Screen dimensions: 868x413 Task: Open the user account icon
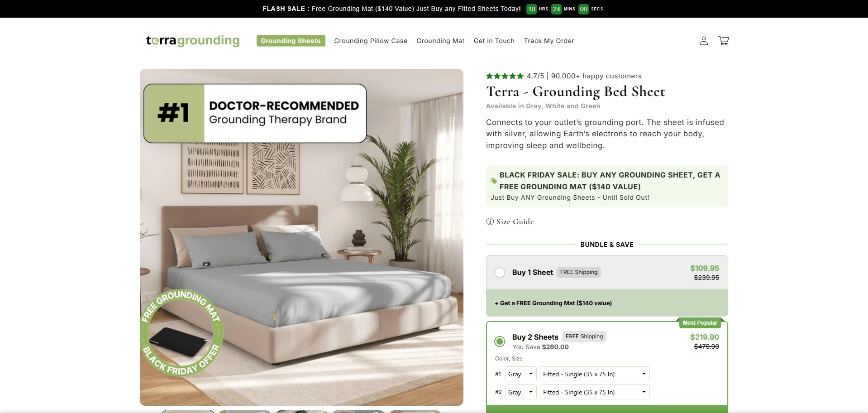click(703, 41)
